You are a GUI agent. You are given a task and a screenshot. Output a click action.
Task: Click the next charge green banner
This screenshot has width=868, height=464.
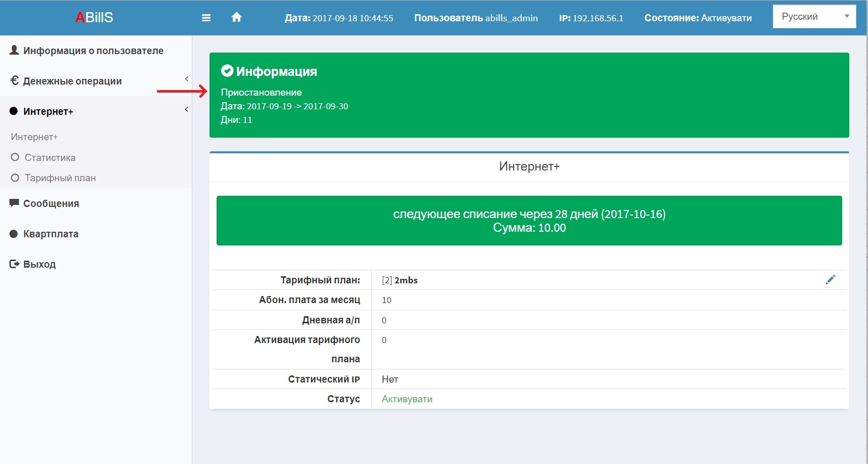pos(529,221)
